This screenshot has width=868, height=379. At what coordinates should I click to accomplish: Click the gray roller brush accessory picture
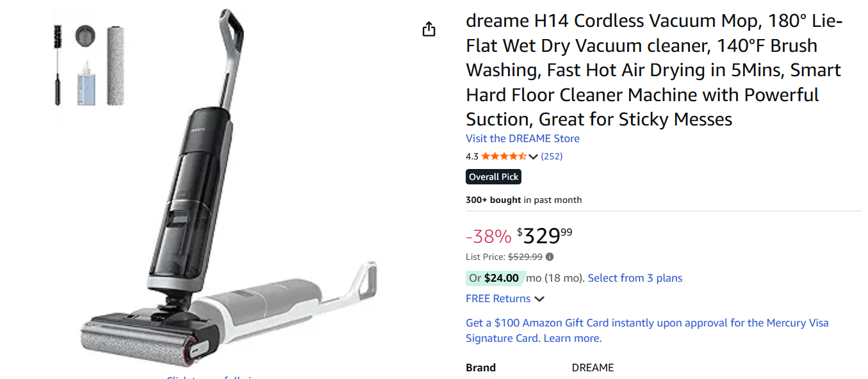pos(116,65)
